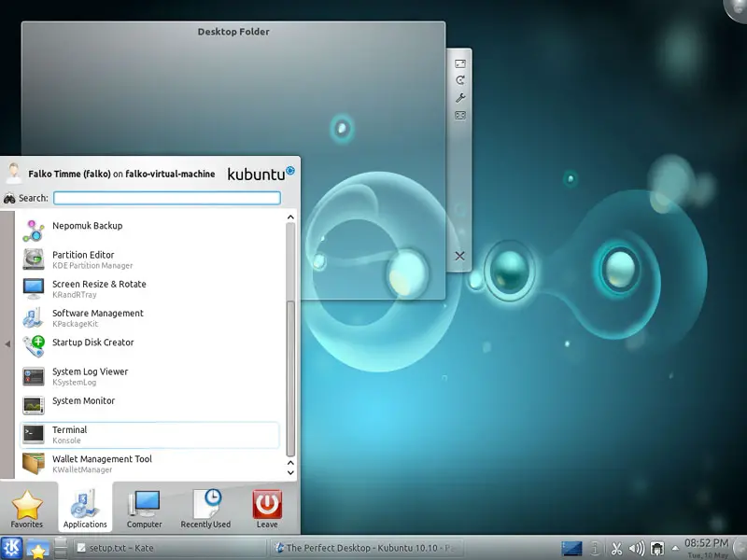747x560 pixels.
Task: Expand hidden tray icons arrow
Action: [675, 548]
